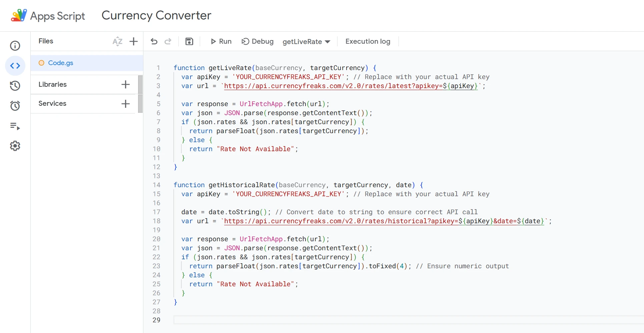The height and width of the screenshot is (333, 644).
Task: Open Project Settings gear icon
Action: (x=15, y=146)
